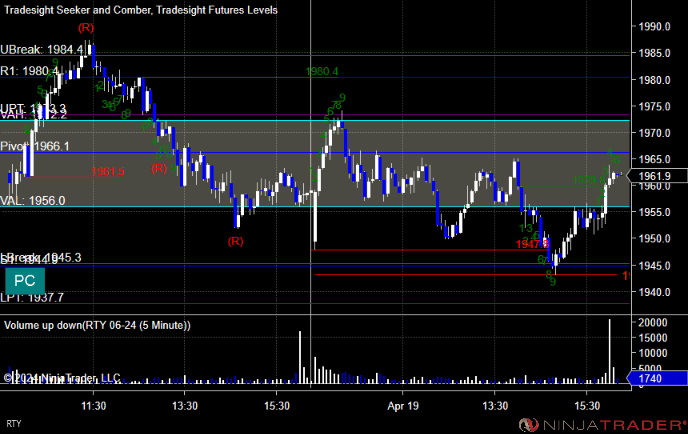Select the UBreak: 1984.4 level label
This screenshot has width=688, height=434.
pyautogui.click(x=41, y=49)
